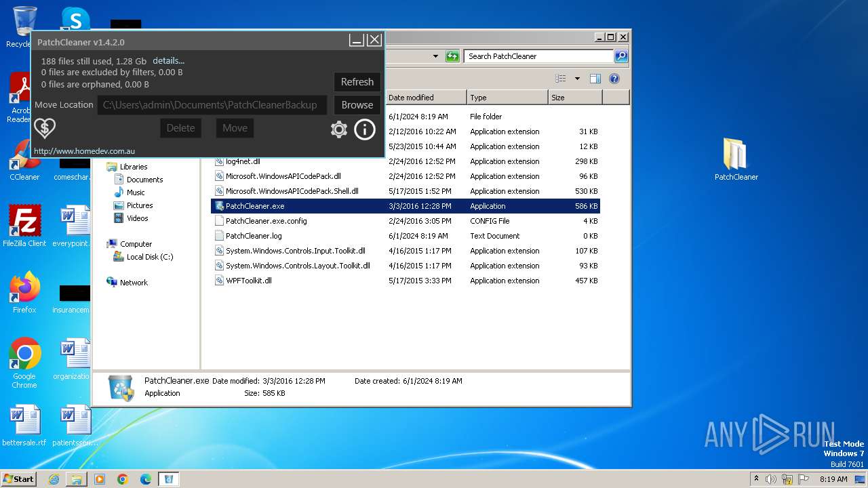This screenshot has height=488, width=868.
Task: Open Music library in navigation pane
Action: pyautogui.click(x=136, y=192)
